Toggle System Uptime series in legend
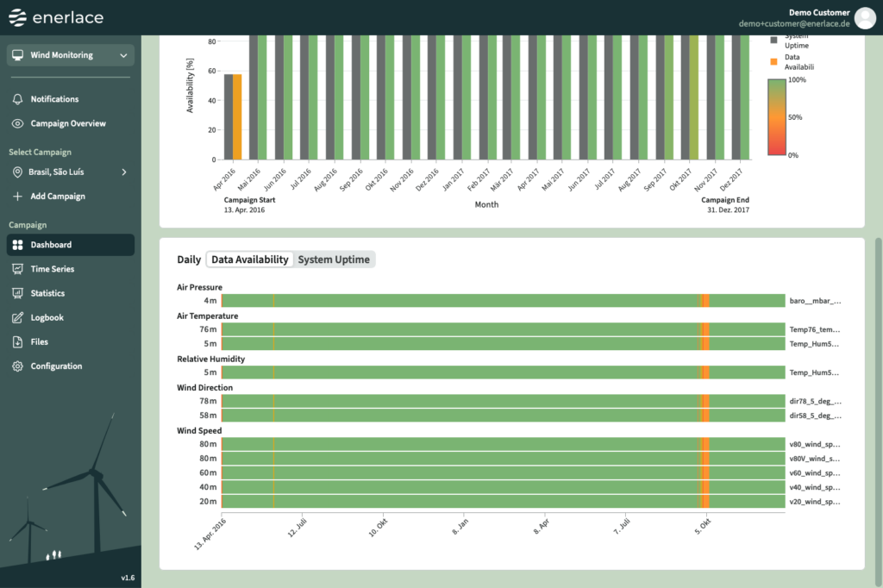The image size is (883, 588). tap(793, 40)
